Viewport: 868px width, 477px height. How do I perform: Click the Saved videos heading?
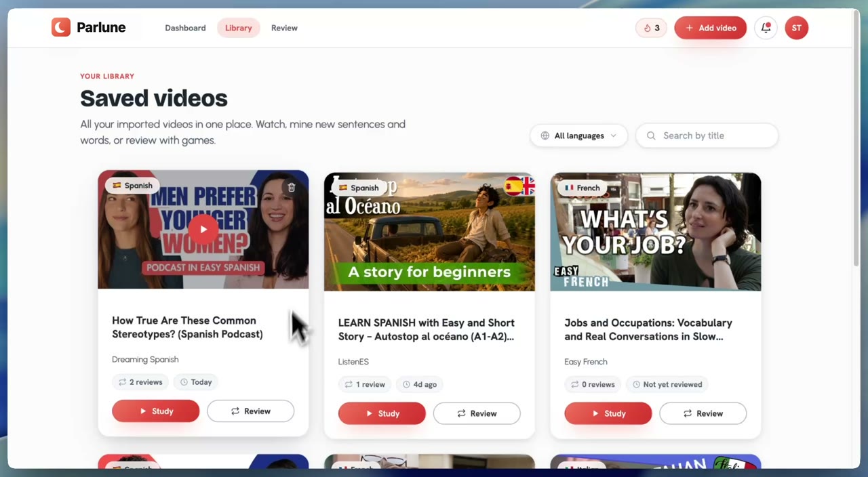154,98
